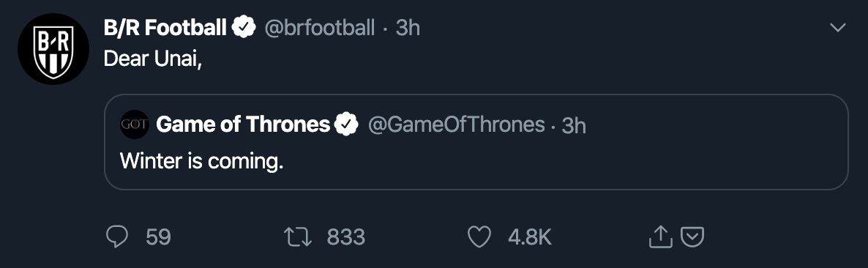The image size is (868, 268).
Task: View the 833 retweets count
Action: click(x=346, y=237)
